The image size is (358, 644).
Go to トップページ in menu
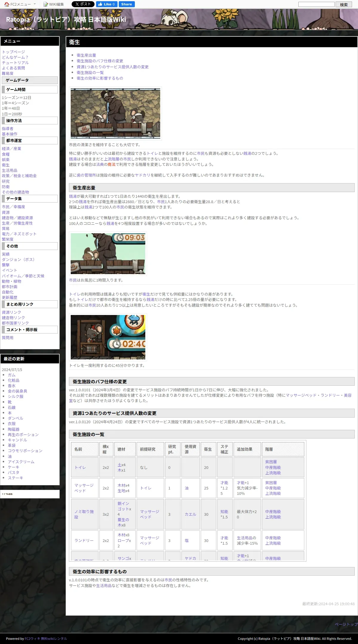(x=13, y=52)
